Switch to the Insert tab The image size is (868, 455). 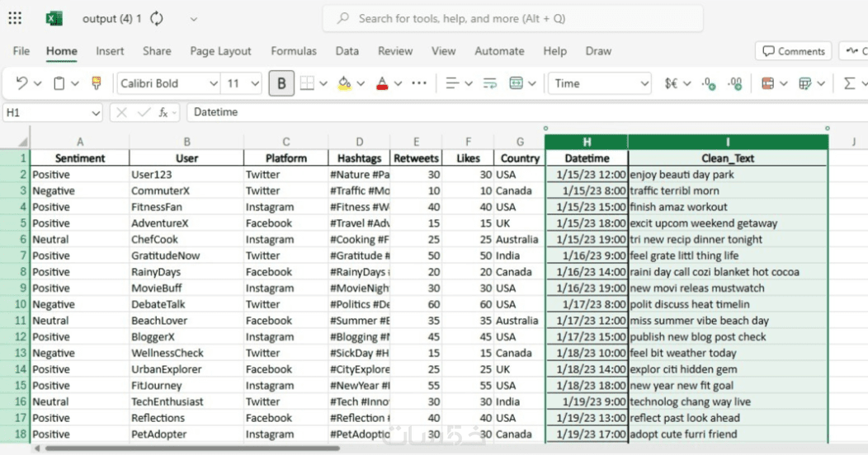click(x=110, y=51)
